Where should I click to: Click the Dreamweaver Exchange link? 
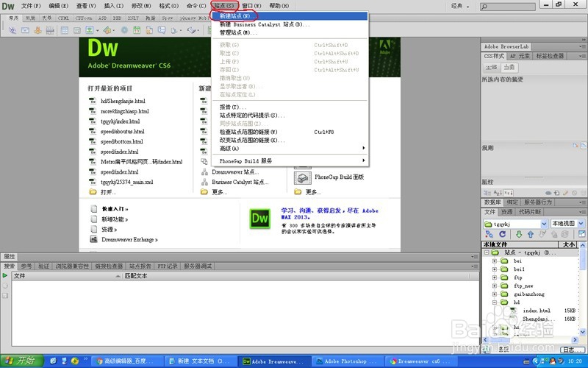(x=129, y=240)
